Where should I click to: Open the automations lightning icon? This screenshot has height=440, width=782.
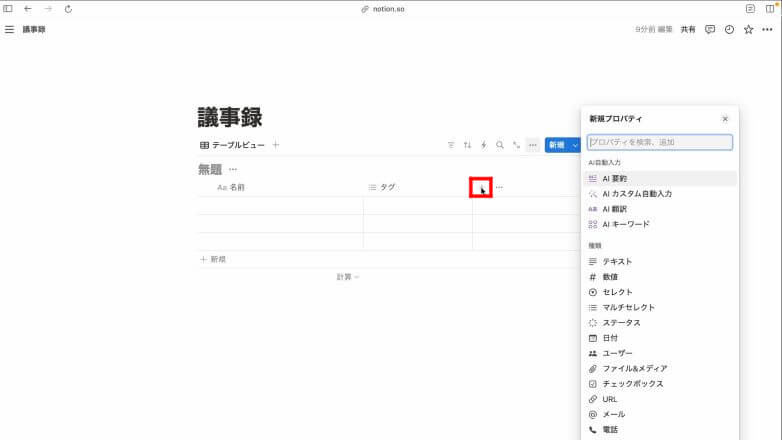pos(484,145)
